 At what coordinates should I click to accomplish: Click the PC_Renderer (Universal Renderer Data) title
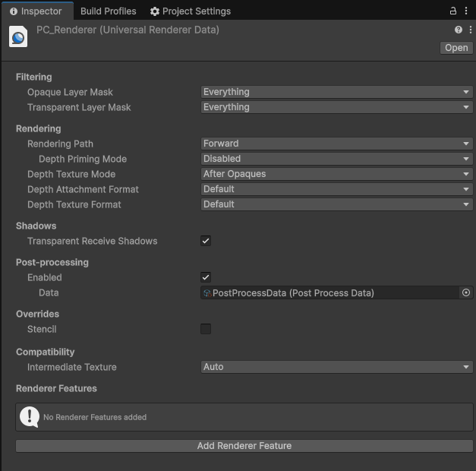click(x=128, y=30)
